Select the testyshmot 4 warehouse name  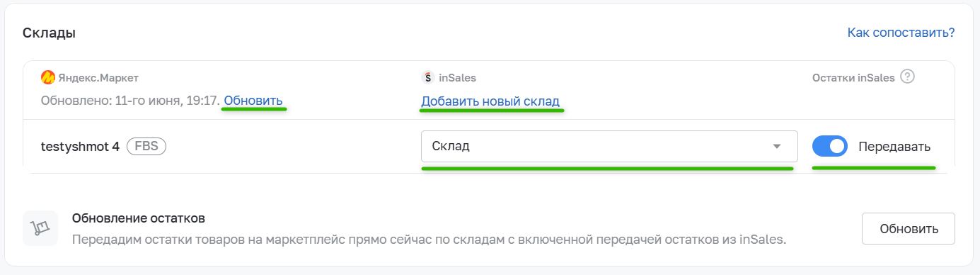tap(80, 147)
